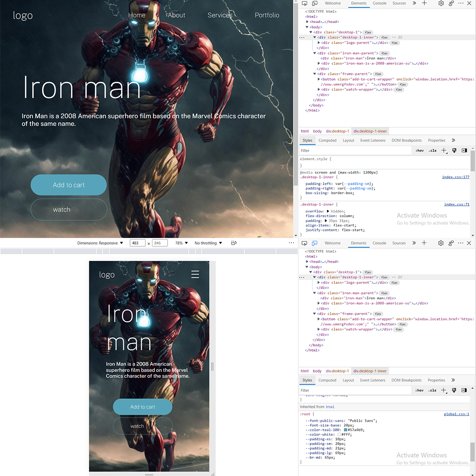Toggle device emulation icon in bottom DevTools
The image size is (476, 476).
pyautogui.click(x=315, y=243)
